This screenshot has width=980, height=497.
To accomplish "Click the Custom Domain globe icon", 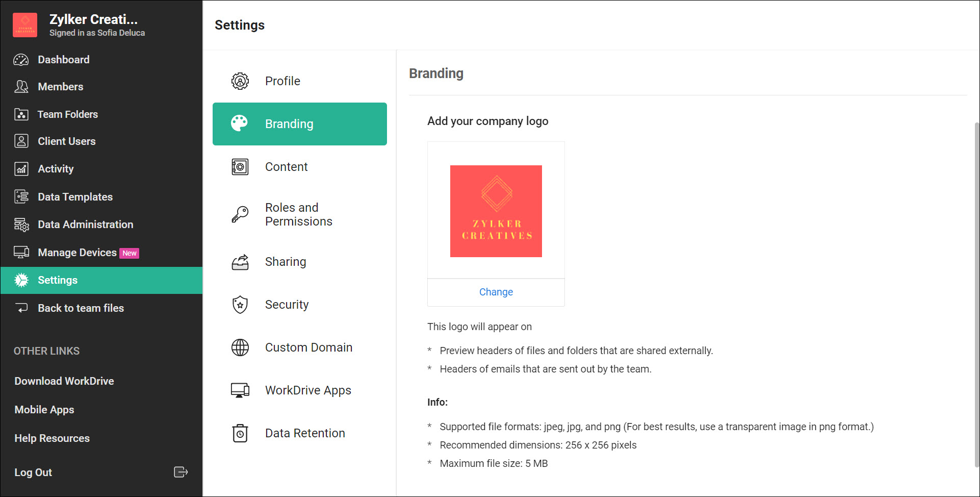I will coord(240,347).
